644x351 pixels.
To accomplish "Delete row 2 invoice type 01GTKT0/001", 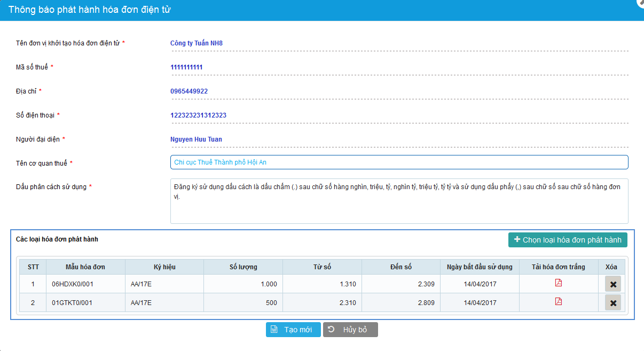I will tap(612, 303).
